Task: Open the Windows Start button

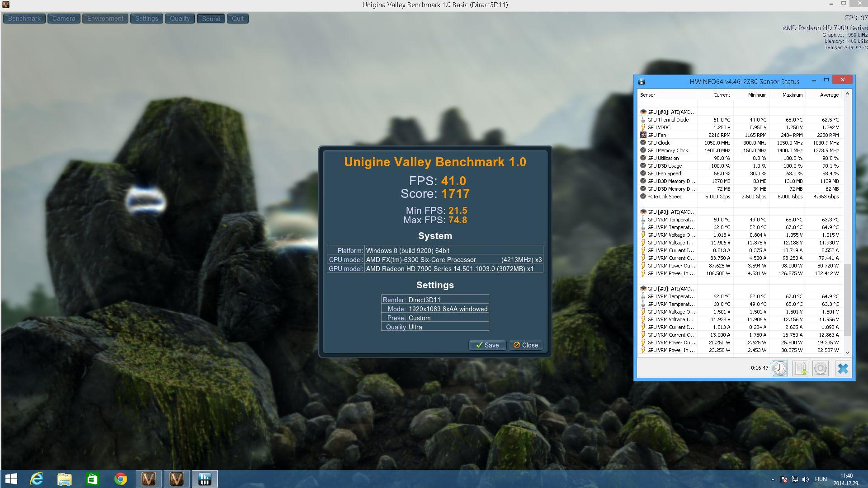Action: 11,479
